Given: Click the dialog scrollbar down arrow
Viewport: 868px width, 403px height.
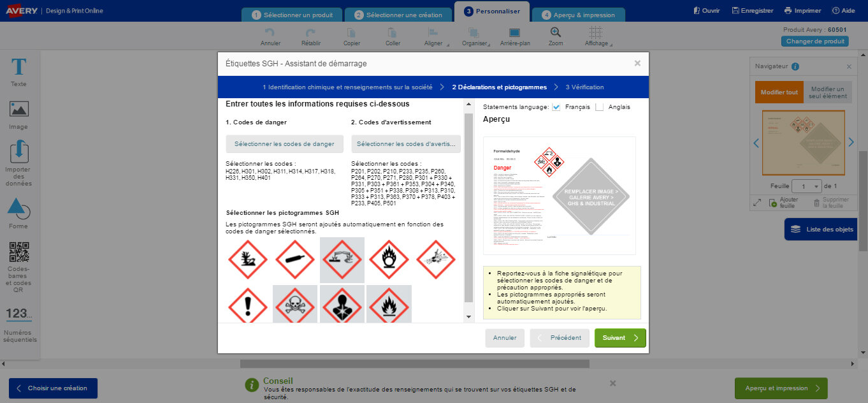Looking at the screenshot, I should point(469,317).
